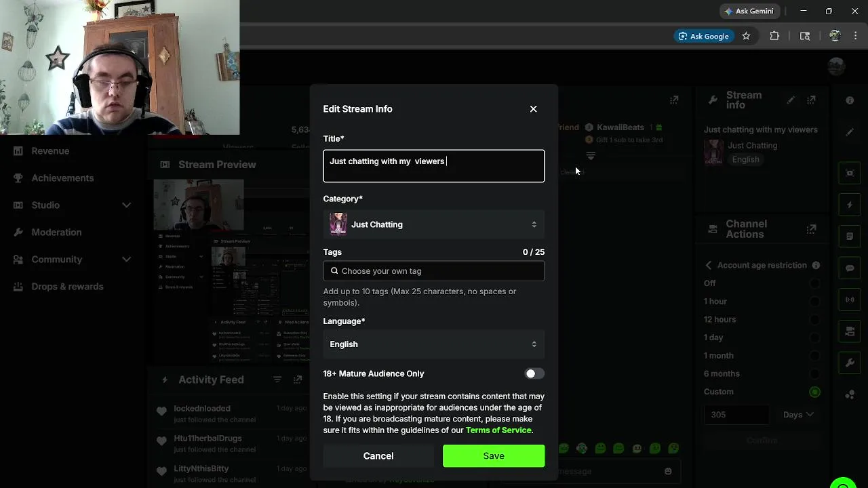The width and height of the screenshot is (868, 488).
Task: Click info icon beside Account age restriction
Action: (x=816, y=265)
